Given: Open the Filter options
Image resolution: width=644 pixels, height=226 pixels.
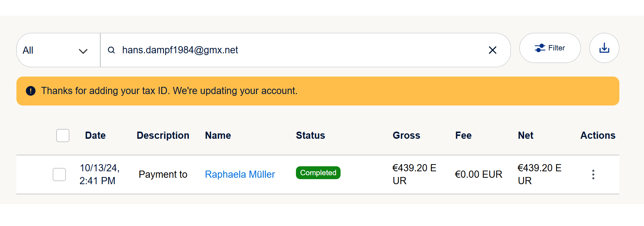Looking at the screenshot, I should pyautogui.click(x=550, y=48).
